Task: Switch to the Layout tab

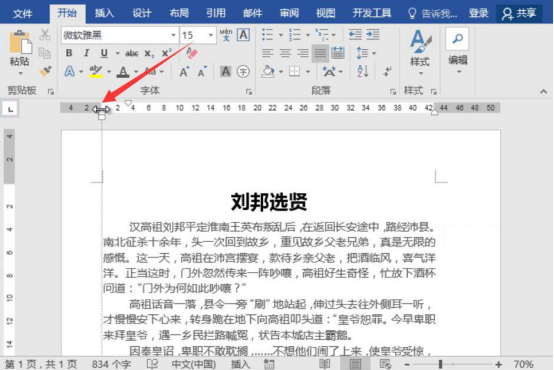Action: click(x=179, y=13)
